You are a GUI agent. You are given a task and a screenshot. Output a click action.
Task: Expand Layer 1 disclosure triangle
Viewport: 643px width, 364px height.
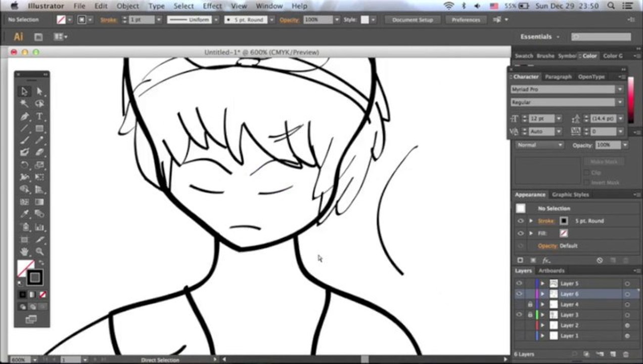543,336
